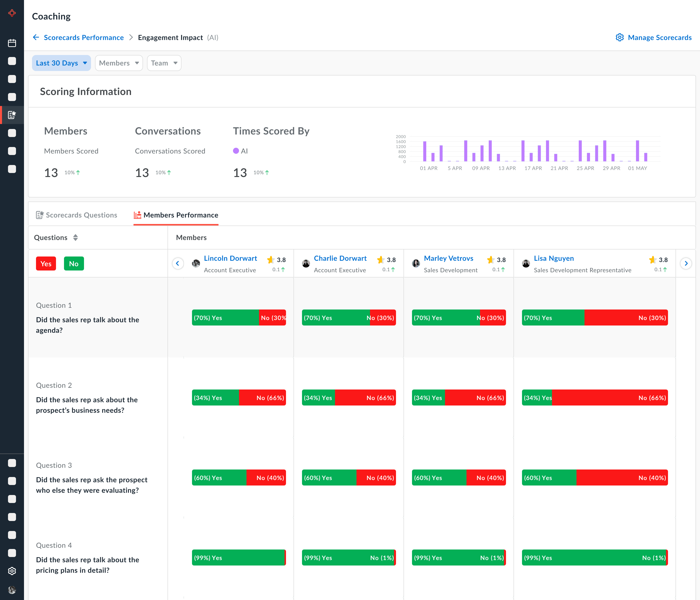Open the Last 30 Days dropdown
The image size is (700, 600).
pyautogui.click(x=61, y=63)
